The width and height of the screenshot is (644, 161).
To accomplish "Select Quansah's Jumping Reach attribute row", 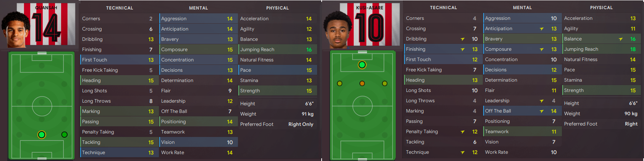I will (x=277, y=50).
